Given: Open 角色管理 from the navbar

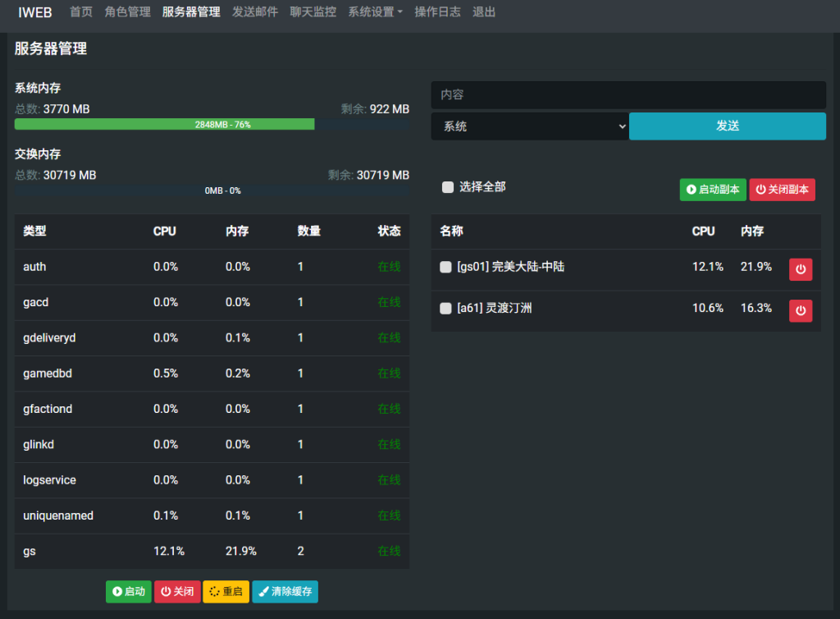Looking at the screenshot, I should [x=127, y=11].
